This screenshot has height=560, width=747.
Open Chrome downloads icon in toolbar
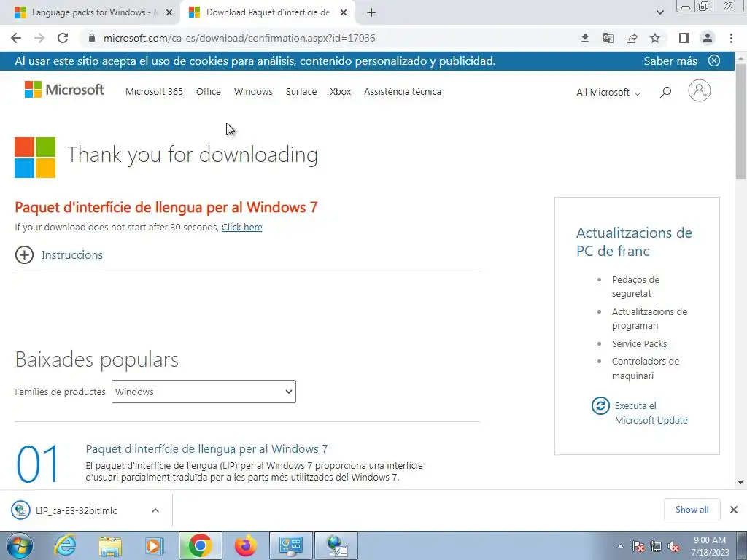585,38
